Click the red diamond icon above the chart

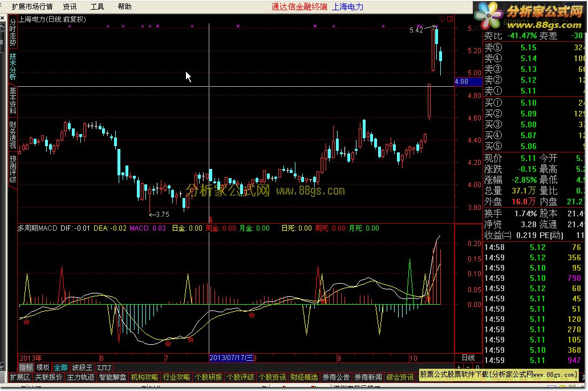[x=442, y=19]
